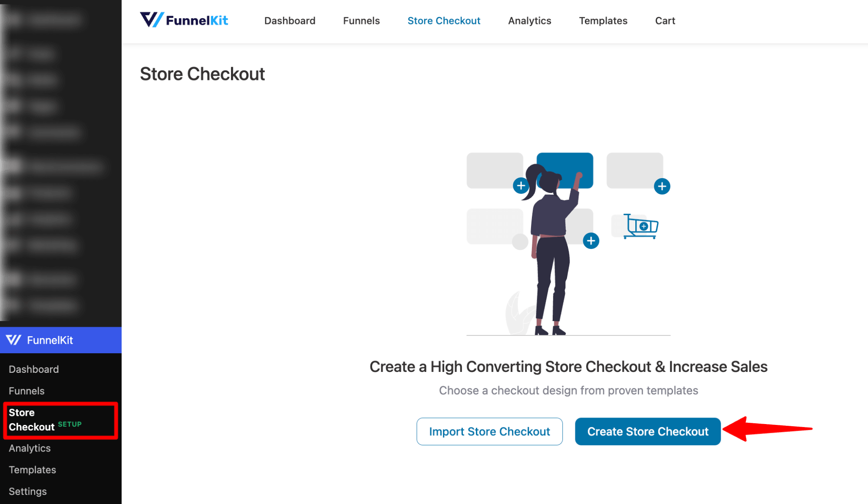Click the shopping cart icon illustration
The image size is (868, 504).
(640, 227)
